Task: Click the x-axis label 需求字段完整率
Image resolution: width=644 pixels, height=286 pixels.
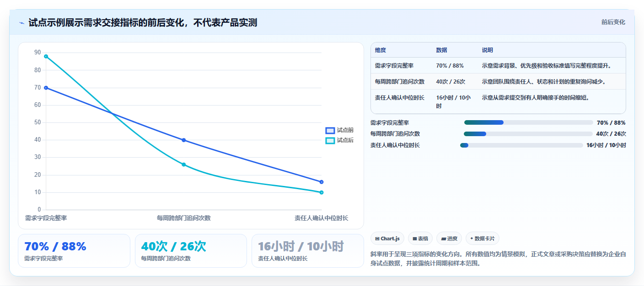Action: 46,218
